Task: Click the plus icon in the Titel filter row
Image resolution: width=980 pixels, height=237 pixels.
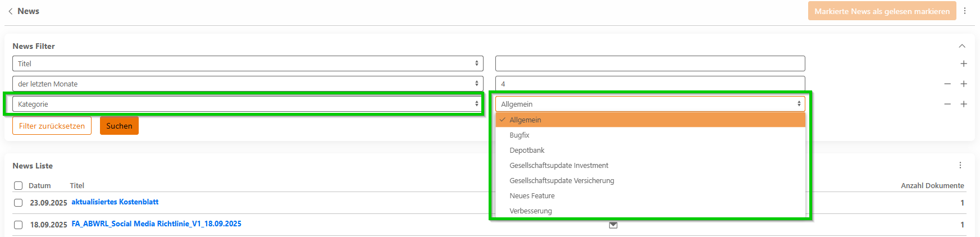Action: pyautogui.click(x=964, y=64)
